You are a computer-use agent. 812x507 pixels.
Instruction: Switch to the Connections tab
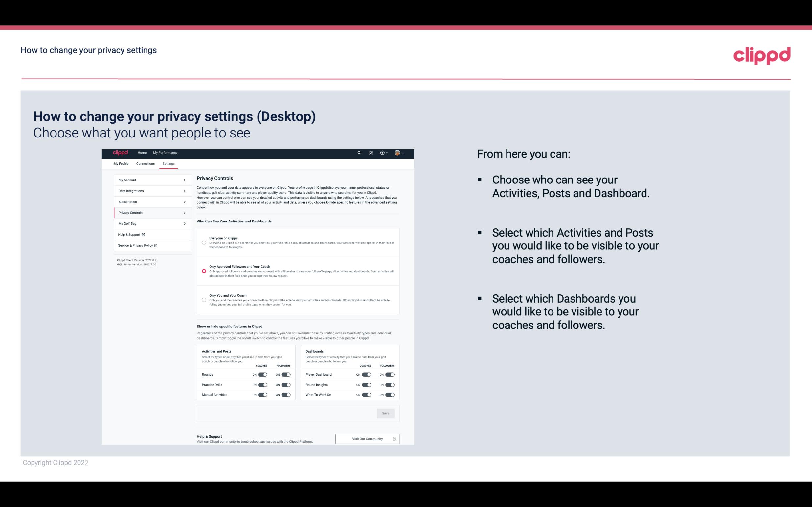[x=145, y=163]
